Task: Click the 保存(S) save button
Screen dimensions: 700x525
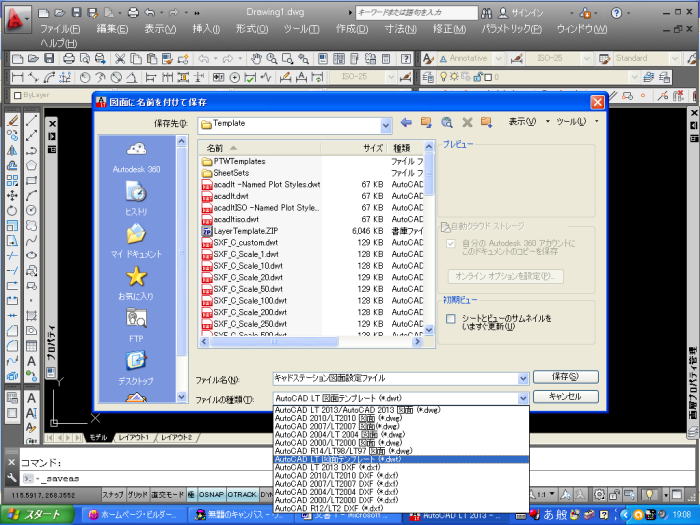Action: click(x=565, y=376)
